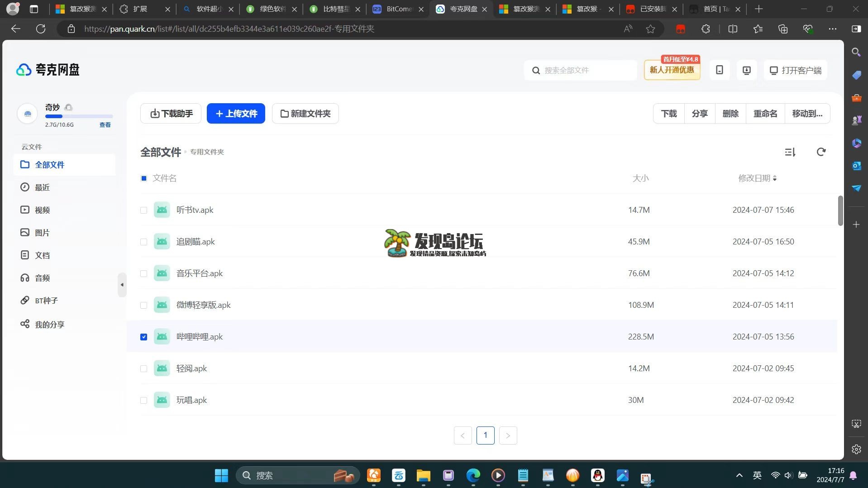
Task: Open the QQ penguin taskbar icon
Action: (597, 475)
